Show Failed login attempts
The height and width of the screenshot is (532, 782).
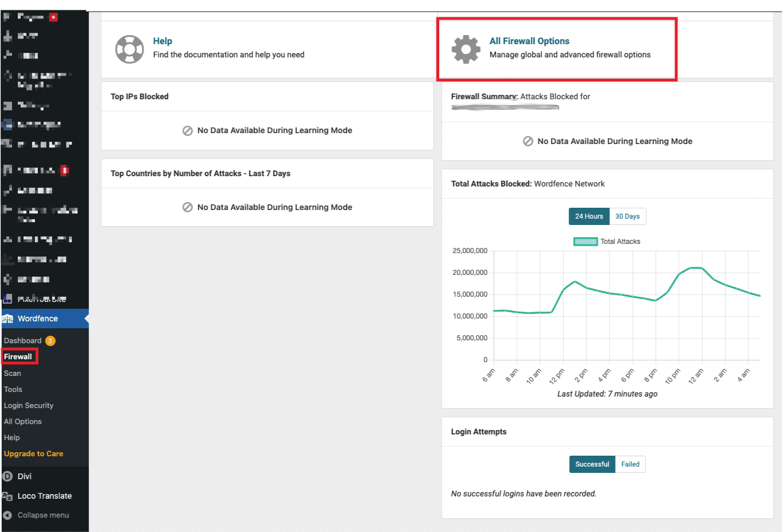pyautogui.click(x=630, y=464)
